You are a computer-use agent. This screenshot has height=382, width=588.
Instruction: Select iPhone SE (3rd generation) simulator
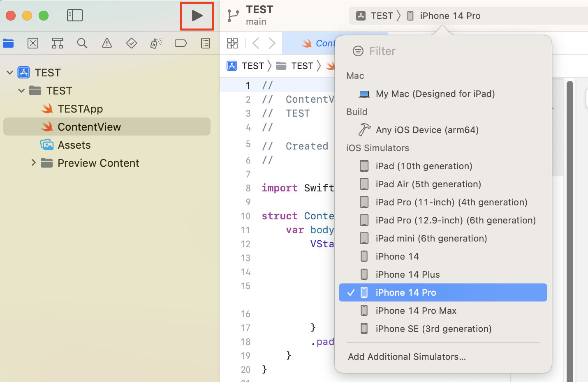tap(443, 329)
